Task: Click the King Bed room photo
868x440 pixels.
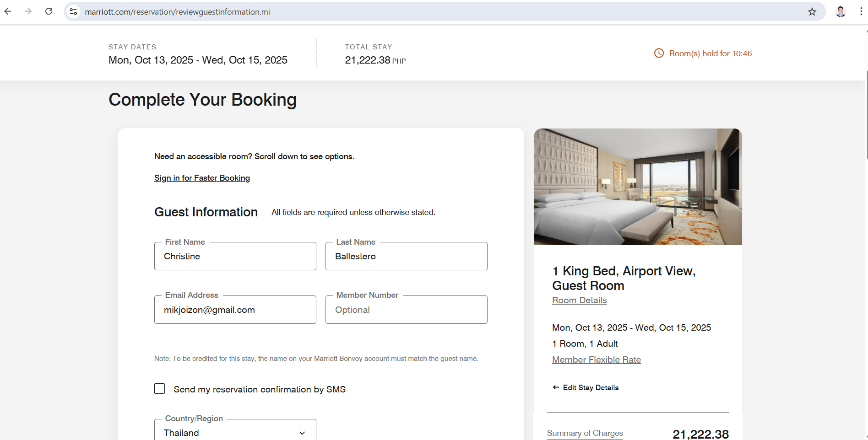Action: click(637, 187)
